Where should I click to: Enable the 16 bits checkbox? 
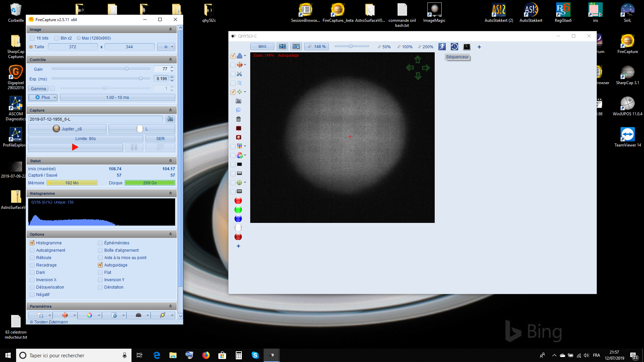pyautogui.click(x=33, y=38)
